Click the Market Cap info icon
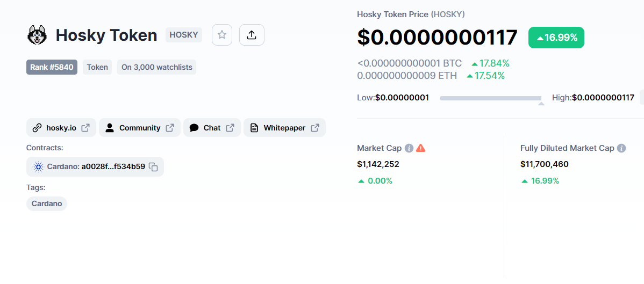 click(x=409, y=148)
